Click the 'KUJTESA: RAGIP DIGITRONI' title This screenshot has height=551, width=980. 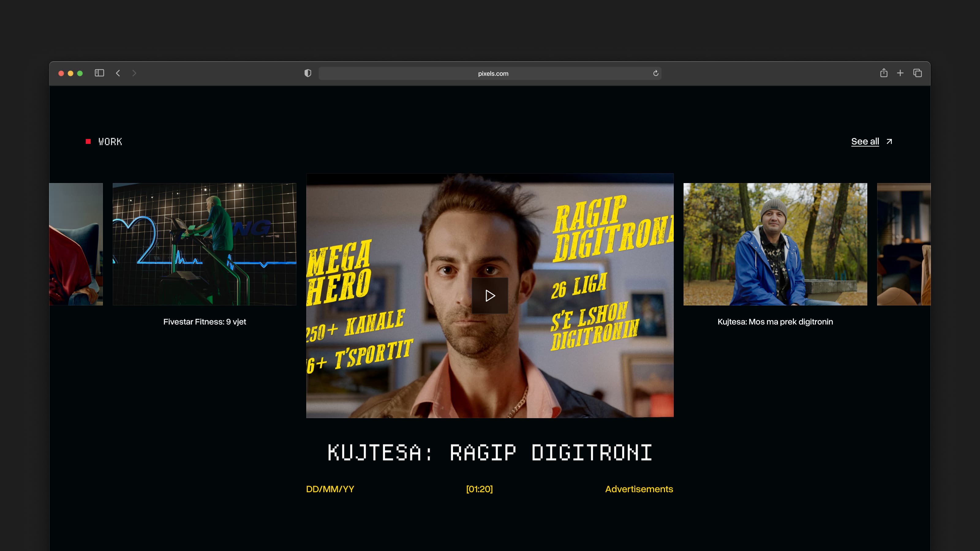point(490,452)
